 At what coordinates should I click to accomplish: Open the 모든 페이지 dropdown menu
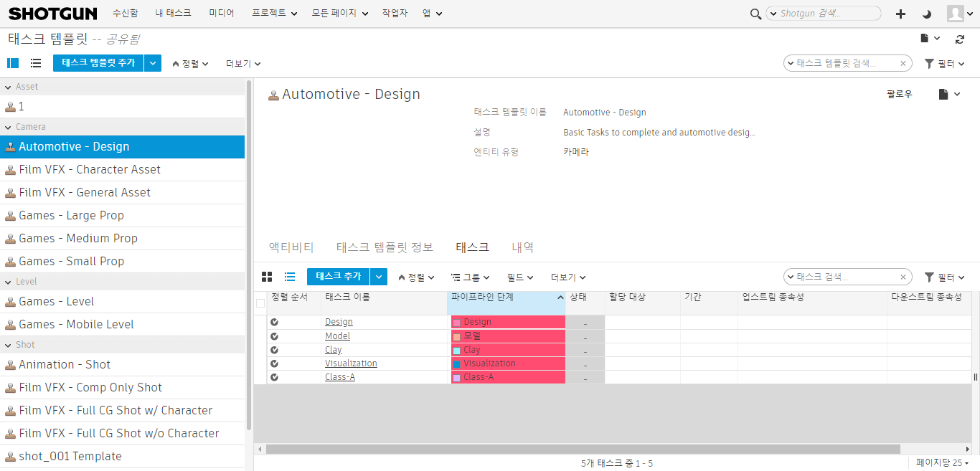(x=340, y=13)
